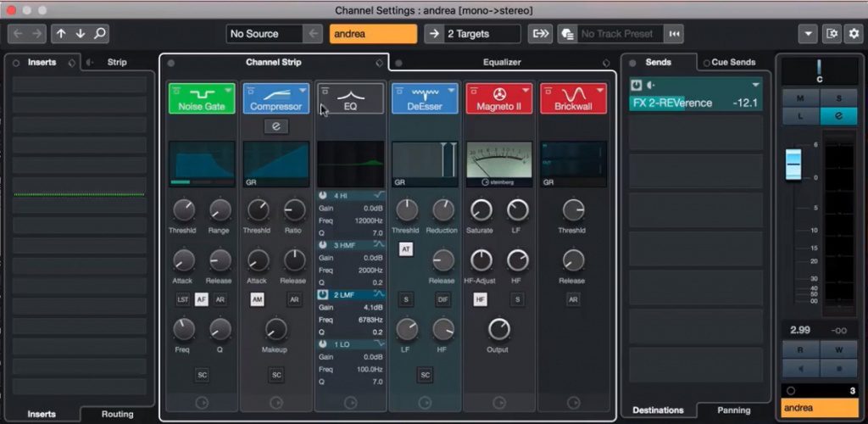Open the gear settings icon
Screen dimensions: 868x424
pos(854,34)
